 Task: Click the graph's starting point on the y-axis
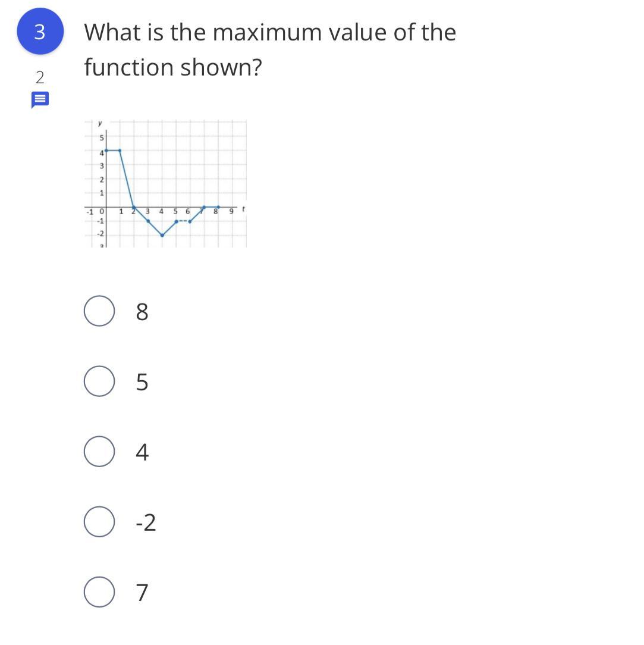106,151
